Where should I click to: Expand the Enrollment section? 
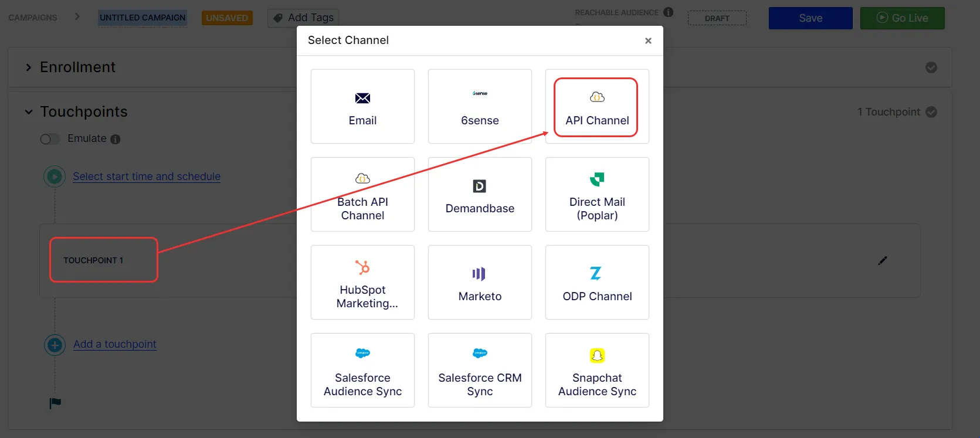point(28,67)
